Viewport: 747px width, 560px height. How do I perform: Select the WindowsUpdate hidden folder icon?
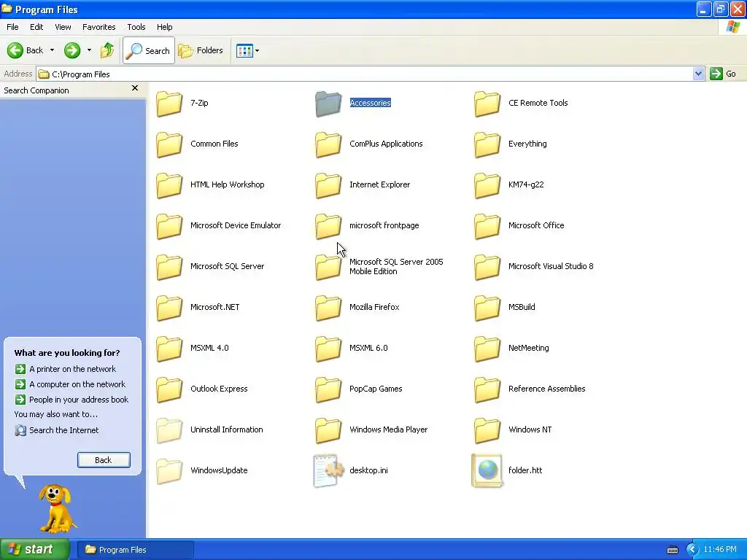click(x=169, y=471)
